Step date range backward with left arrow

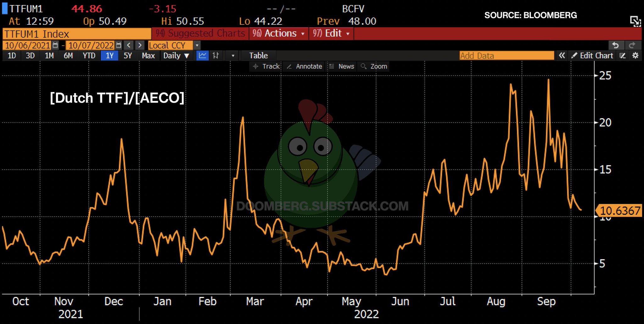129,45
